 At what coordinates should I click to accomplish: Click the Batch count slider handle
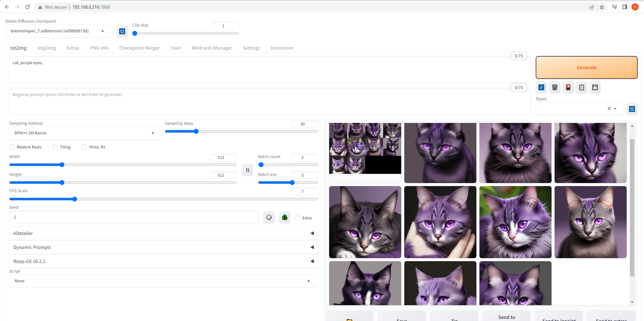point(261,165)
